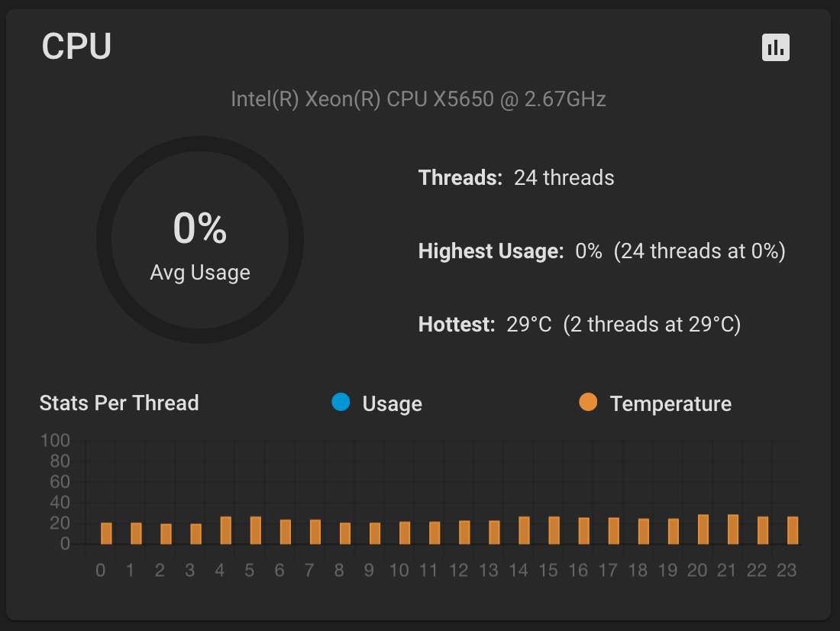This screenshot has height=631, width=840.
Task: Select the temperature bar for thread 4
Action: click(x=226, y=530)
